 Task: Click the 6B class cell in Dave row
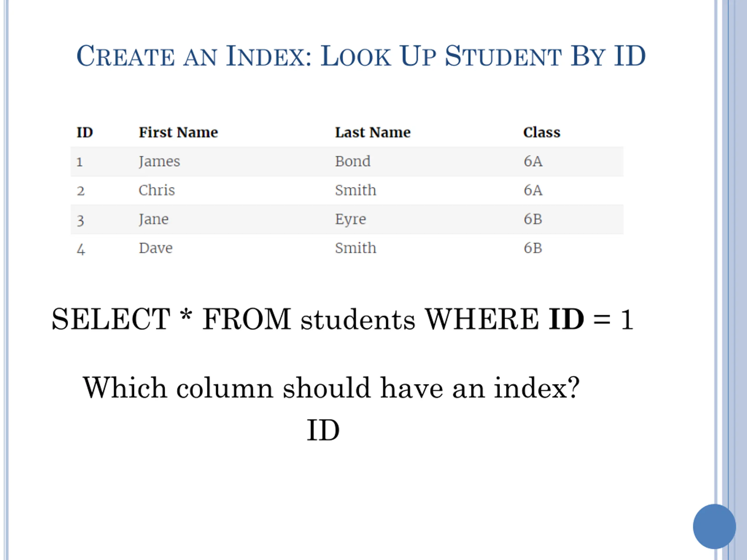pyautogui.click(x=533, y=248)
